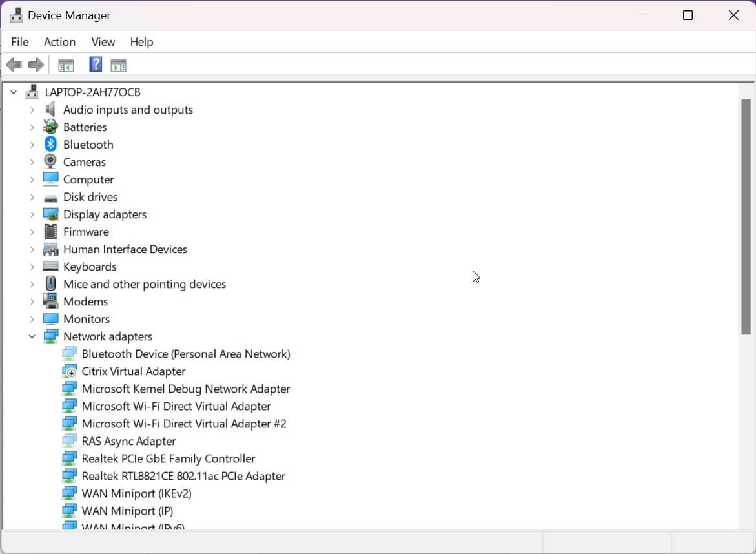Click the Mice and other pointing devices icon
Viewport: 756px width, 554px height.
click(50, 283)
